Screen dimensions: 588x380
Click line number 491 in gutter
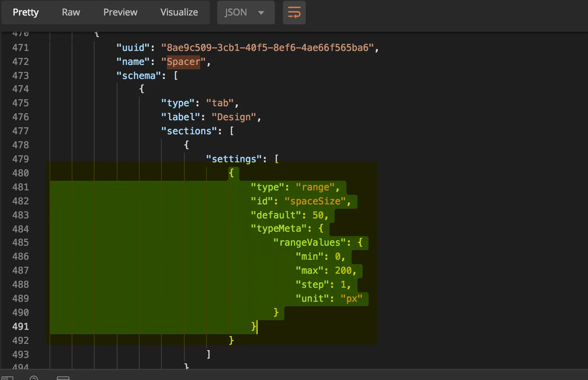(21, 327)
